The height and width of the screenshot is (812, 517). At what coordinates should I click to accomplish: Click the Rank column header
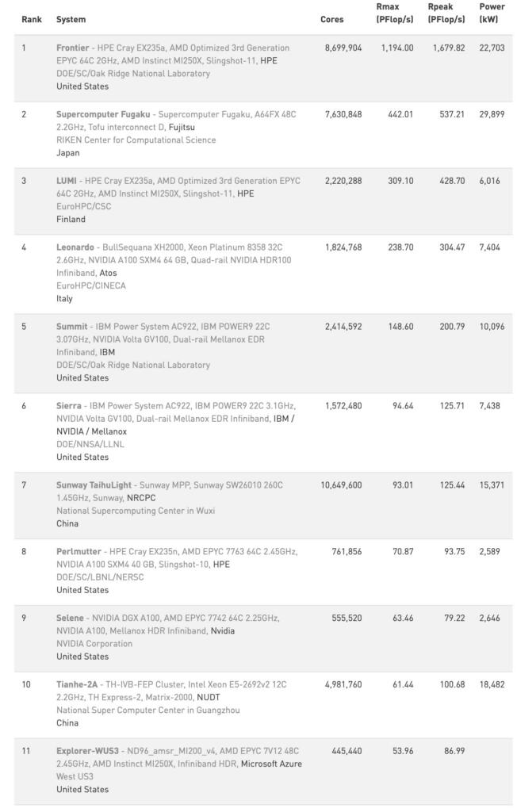tap(30, 19)
